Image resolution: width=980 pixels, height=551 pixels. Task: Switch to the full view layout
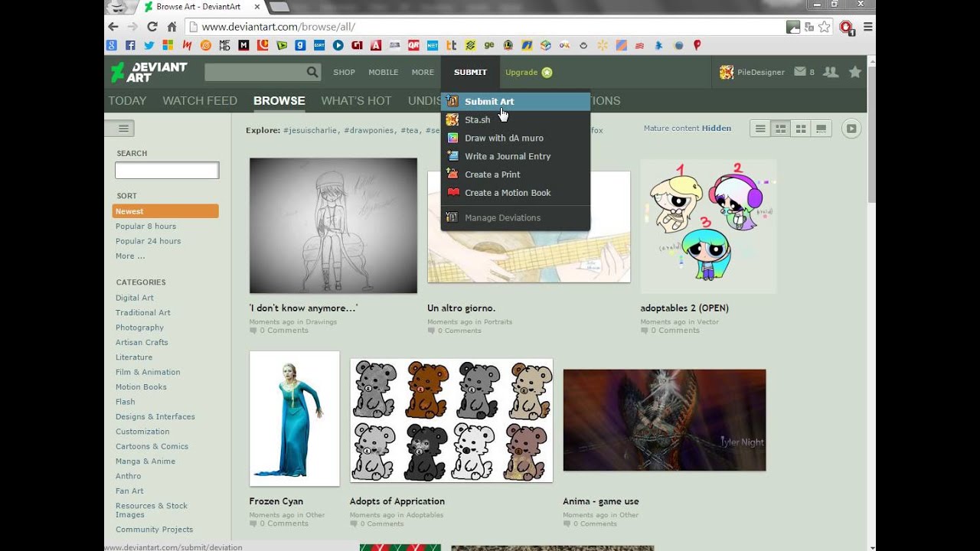pos(822,129)
